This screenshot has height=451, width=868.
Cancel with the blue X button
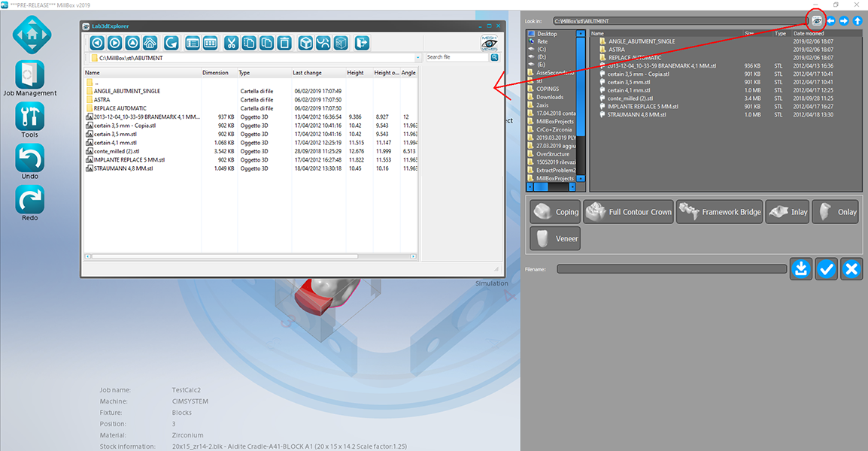coord(851,269)
